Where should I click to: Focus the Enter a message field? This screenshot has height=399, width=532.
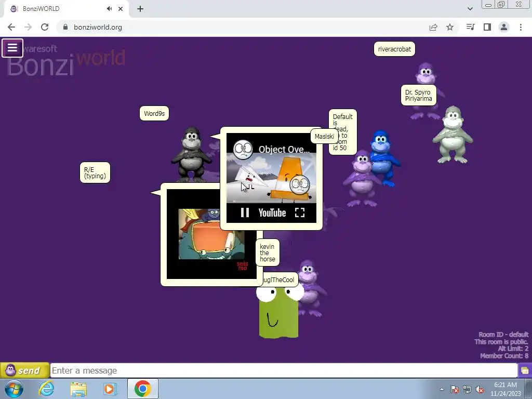[284, 370]
